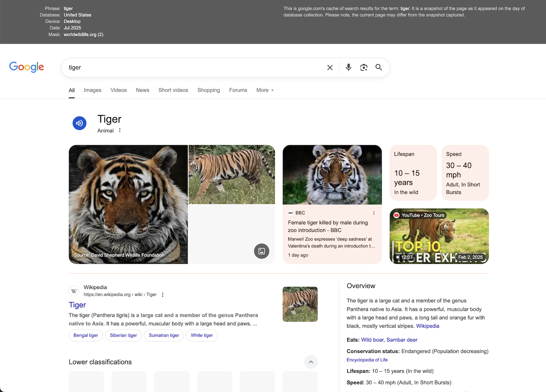Expand the More search filters dropdown

click(265, 90)
